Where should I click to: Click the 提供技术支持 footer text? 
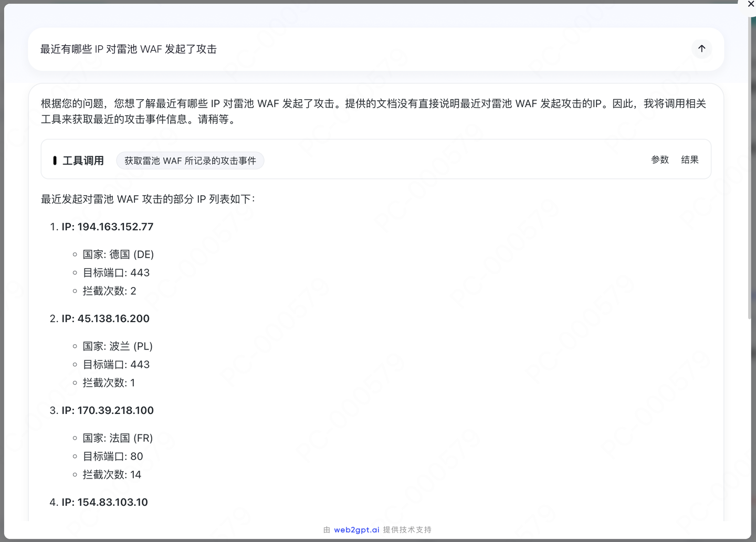[x=407, y=530]
